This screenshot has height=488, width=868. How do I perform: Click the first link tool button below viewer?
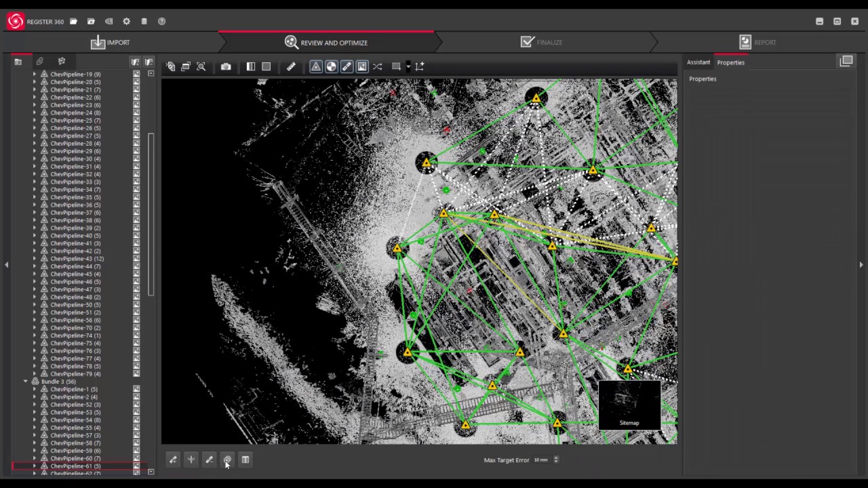click(x=173, y=460)
